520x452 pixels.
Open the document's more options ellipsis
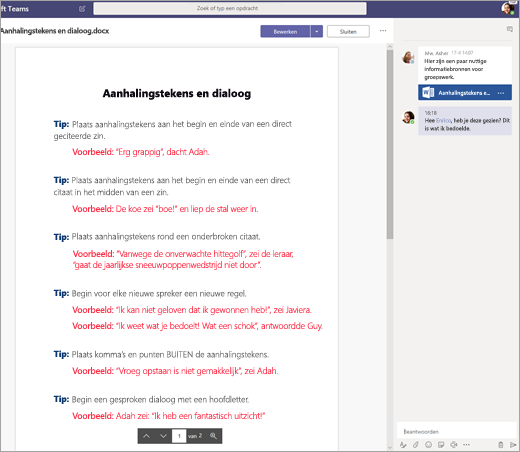coord(383,31)
